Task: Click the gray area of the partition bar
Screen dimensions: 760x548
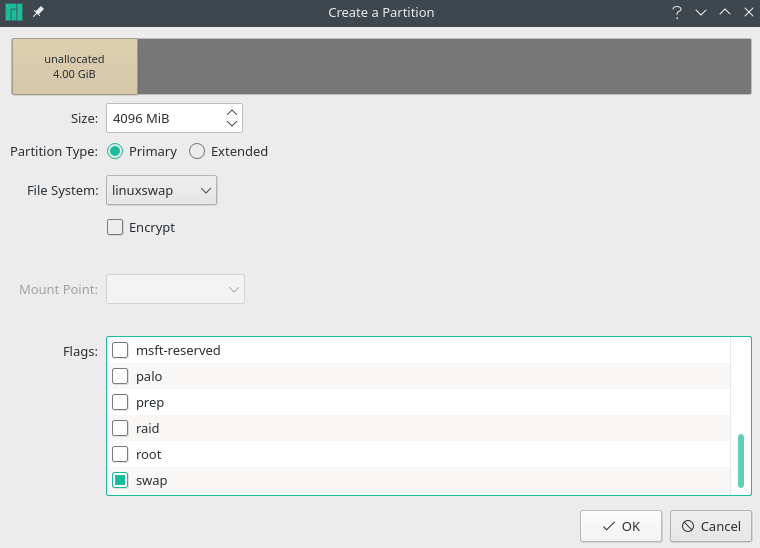Action: tap(444, 67)
